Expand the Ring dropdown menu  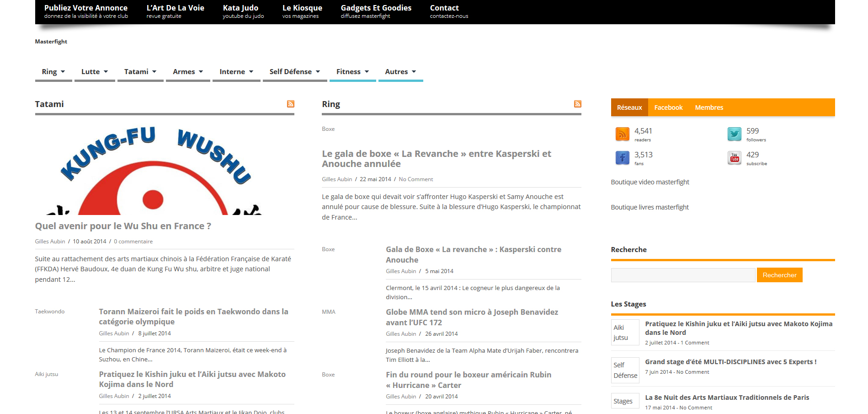coord(53,72)
